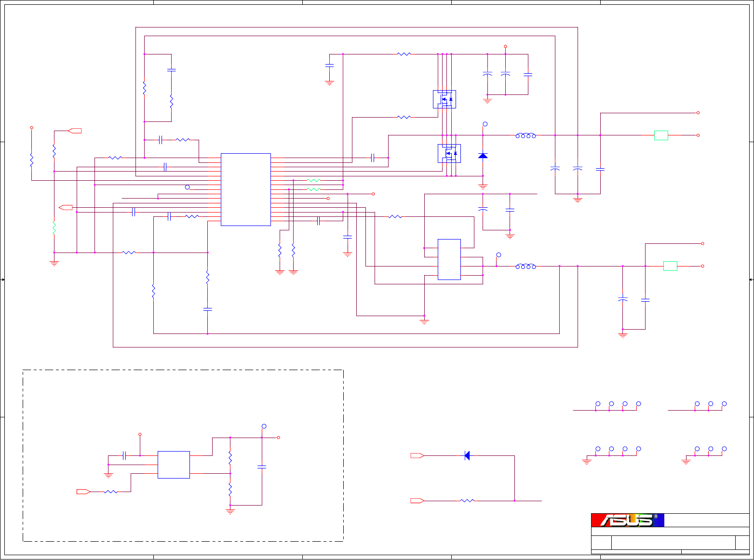The image size is (754, 560).
Task: Select the lower MOSFET symbol
Action: click(449, 153)
